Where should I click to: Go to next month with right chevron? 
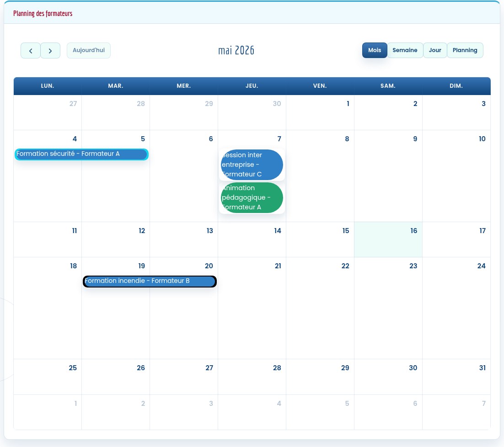(50, 51)
